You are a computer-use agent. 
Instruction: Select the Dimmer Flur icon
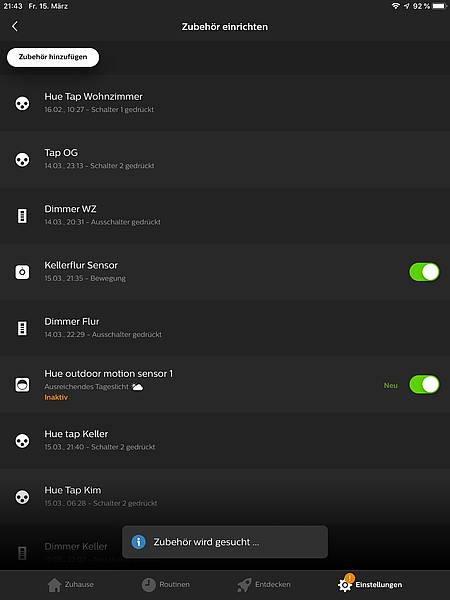coord(22,328)
